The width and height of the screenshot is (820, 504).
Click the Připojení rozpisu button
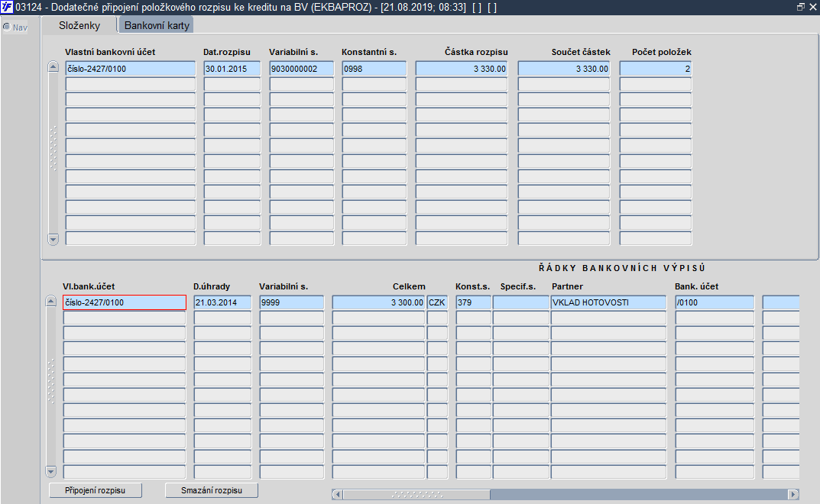(x=96, y=490)
